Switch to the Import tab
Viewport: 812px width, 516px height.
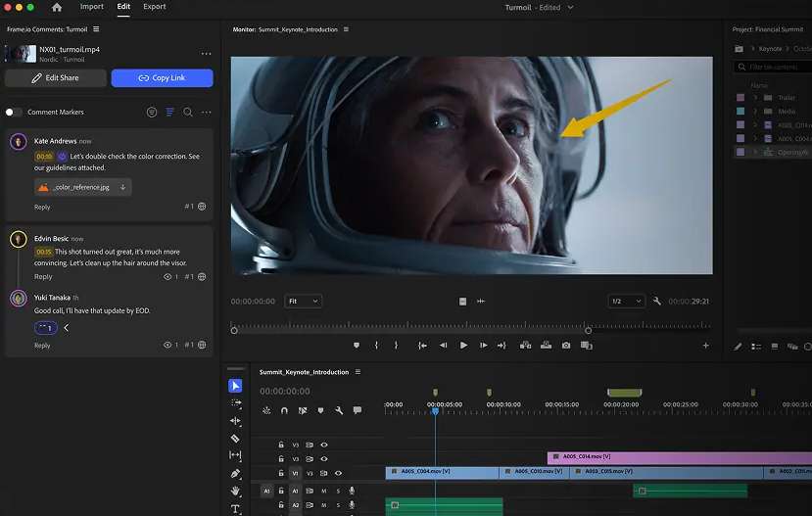(92, 7)
